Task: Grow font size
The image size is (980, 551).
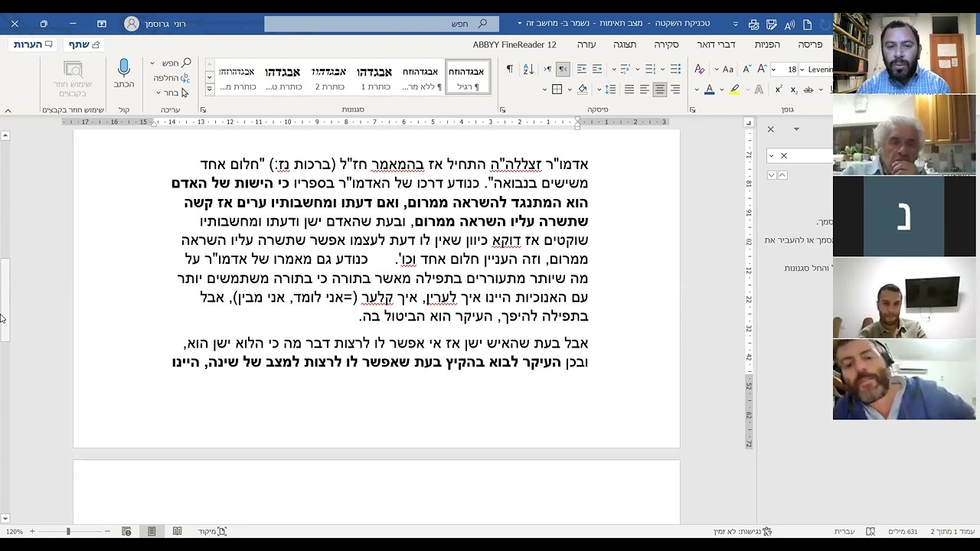Action: pyautogui.click(x=762, y=69)
